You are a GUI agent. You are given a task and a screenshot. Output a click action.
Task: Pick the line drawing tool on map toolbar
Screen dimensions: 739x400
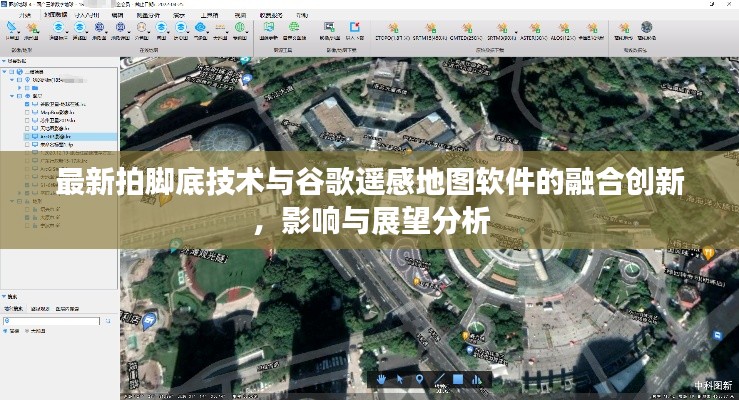point(439,379)
